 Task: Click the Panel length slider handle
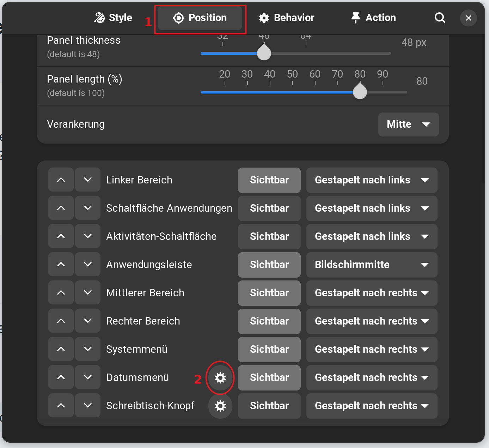[360, 92]
